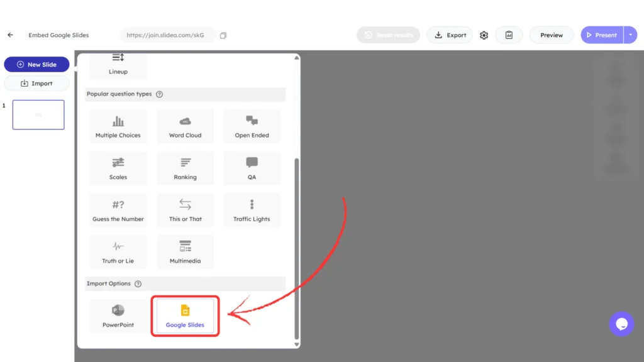Viewport: 644px width, 362px height.
Task: Select the Scales question type
Action: coord(118,168)
